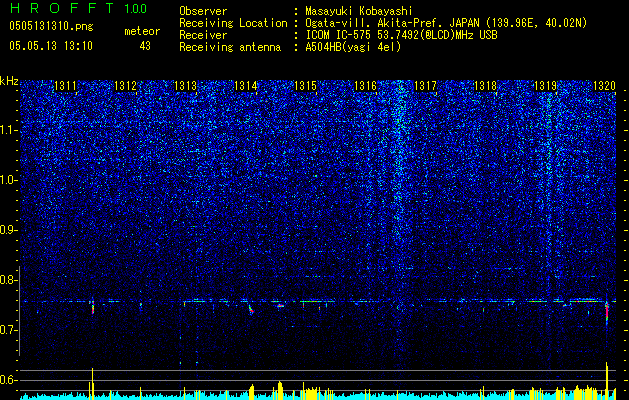Click the kHz axis unit label

pos(9,81)
